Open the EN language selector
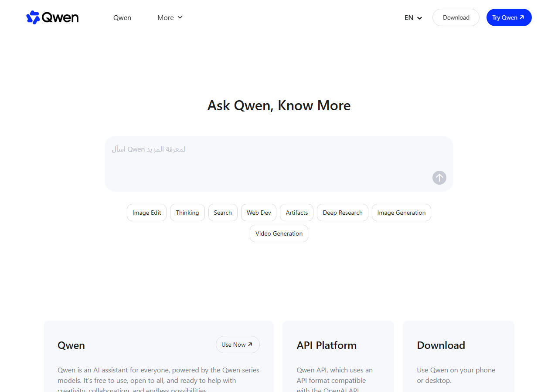This screenshot has height=392, width=558. pyautogui.click(x=413, y=18)
